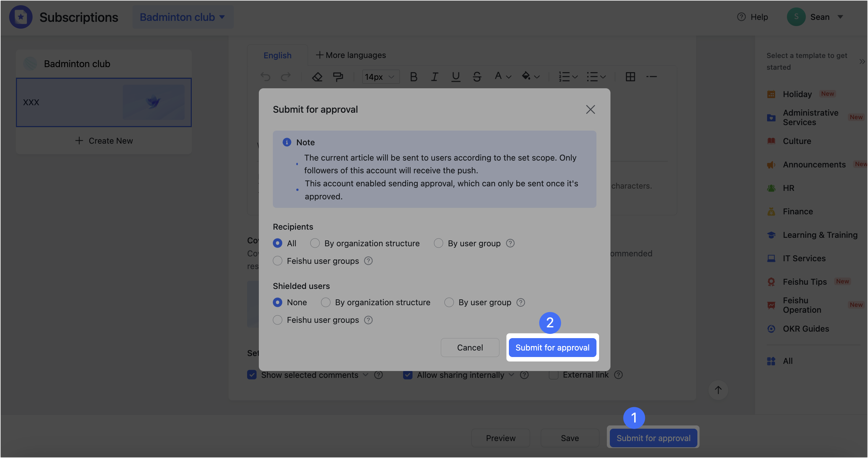Open the fill color picker bucket

(526, 76)
